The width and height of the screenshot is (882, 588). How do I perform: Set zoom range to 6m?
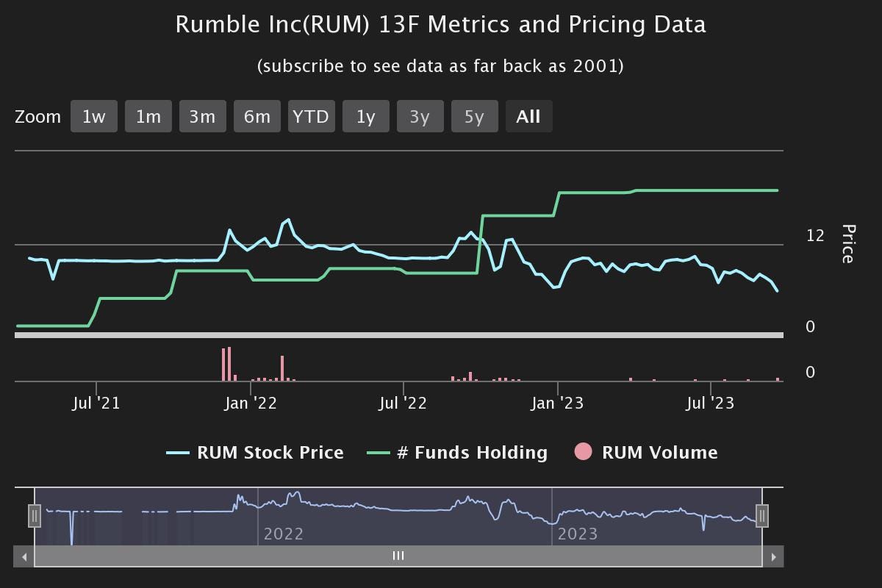point(257,116)
